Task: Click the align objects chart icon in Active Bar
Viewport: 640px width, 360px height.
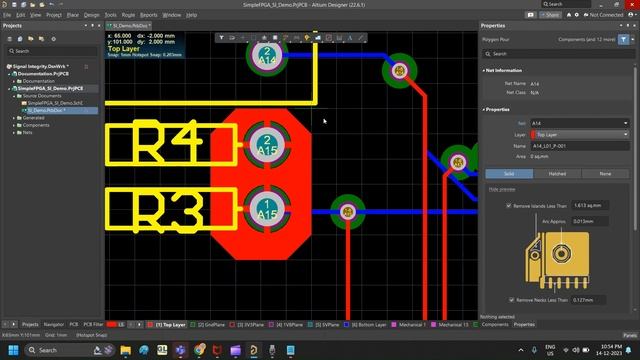Action: [x=264, y=38]
